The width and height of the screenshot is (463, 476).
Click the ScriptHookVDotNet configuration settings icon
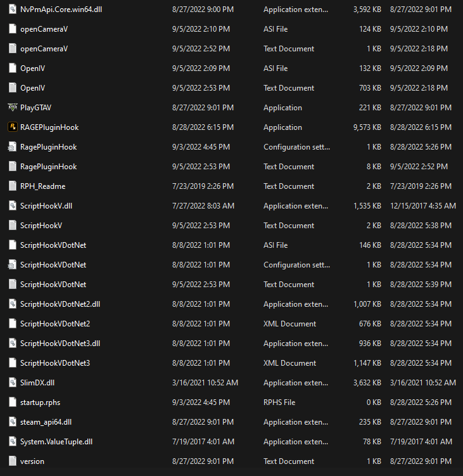coord(13,265)
